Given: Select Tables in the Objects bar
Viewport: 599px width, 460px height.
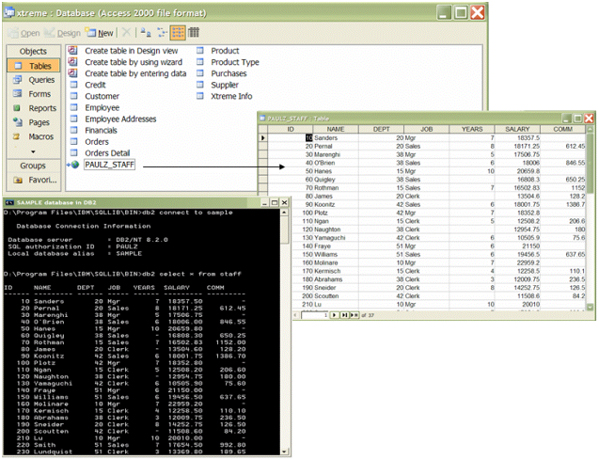Looking at the screenshot, I should click(x=34, y=66).
